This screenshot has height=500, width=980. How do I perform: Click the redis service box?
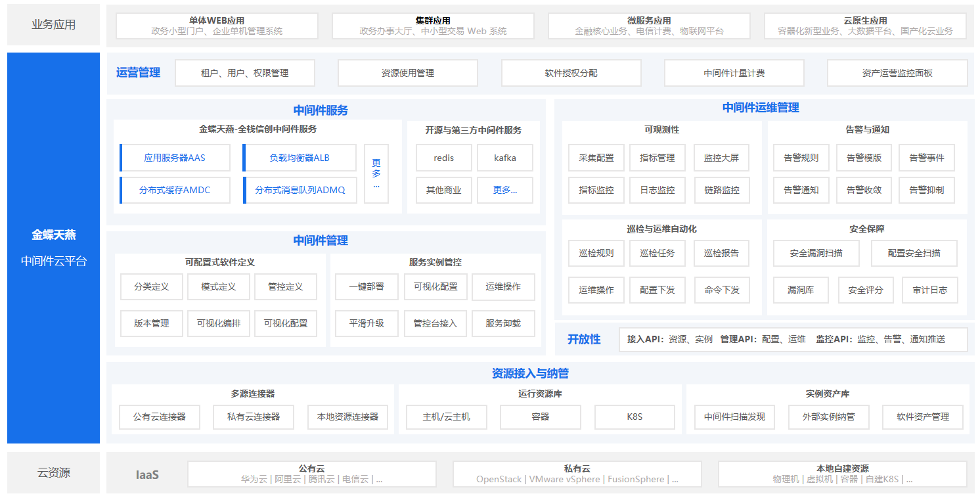pos(444,158)
